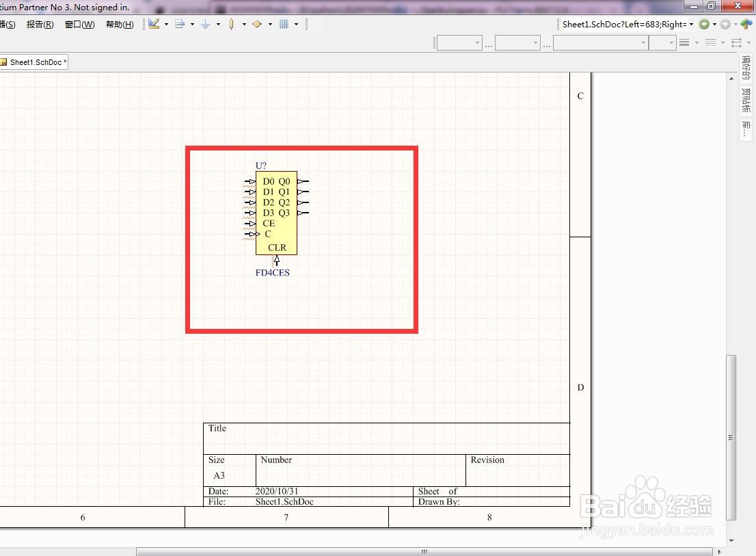
Task: Click the ellipsis button after second combo box
Action: (546, 44)
